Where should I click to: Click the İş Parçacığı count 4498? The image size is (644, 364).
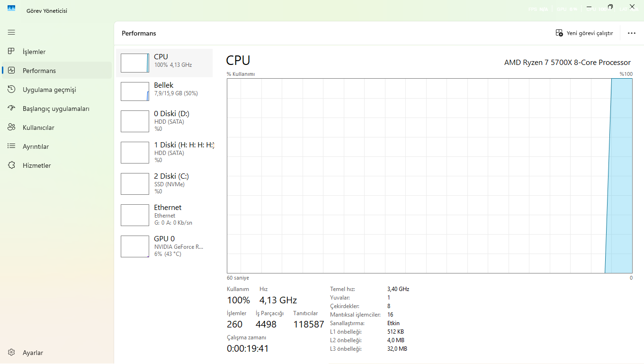[x=266, y=324]
